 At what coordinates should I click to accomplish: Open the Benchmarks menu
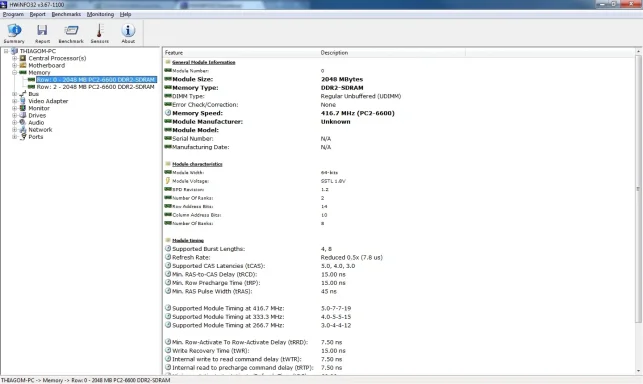(x=66, y=14)
